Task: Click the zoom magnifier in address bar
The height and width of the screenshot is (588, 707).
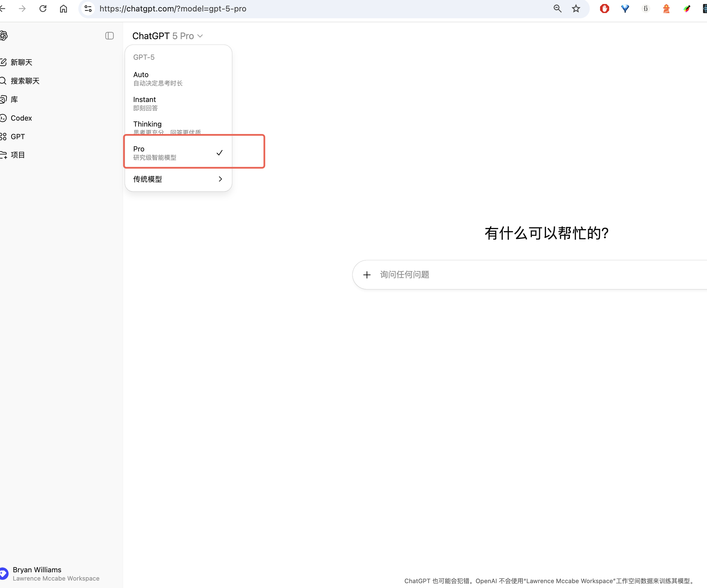Action: (x=557, y=8)
